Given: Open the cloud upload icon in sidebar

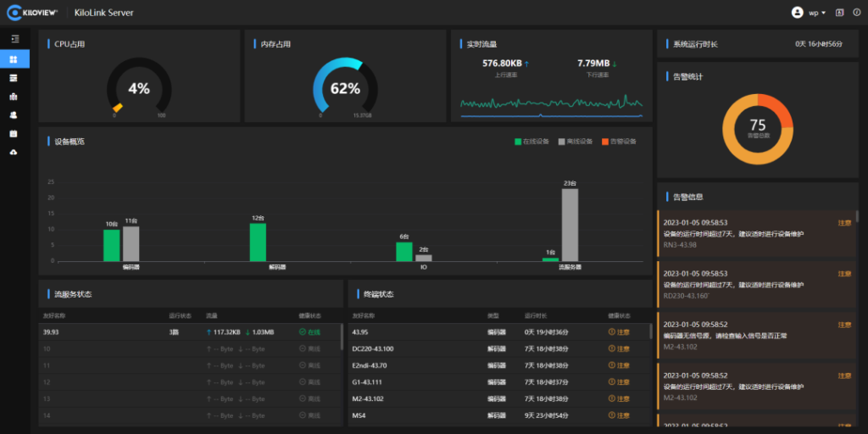Looking at the screenshot, I should click(x=14, y=152).
